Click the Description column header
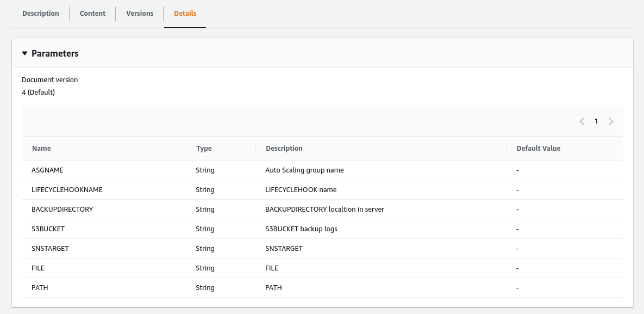The height and width of the screenshot is (314, 644). point(284,149)
